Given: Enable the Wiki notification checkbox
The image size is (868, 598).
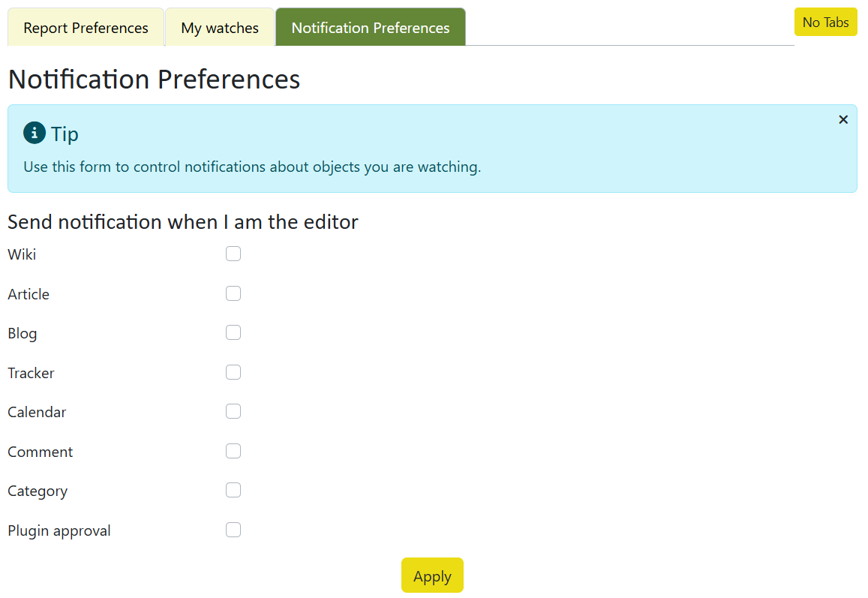Looking at the screenshot, I should click(233, 254).
